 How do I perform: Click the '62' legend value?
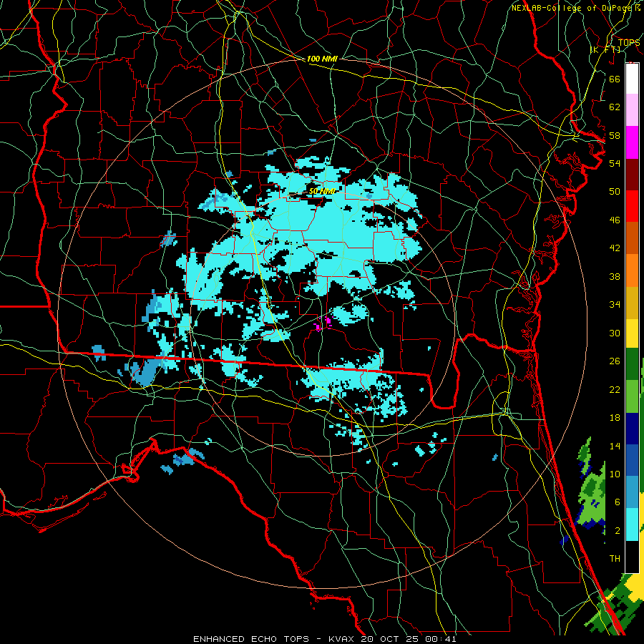click(615, 107)
